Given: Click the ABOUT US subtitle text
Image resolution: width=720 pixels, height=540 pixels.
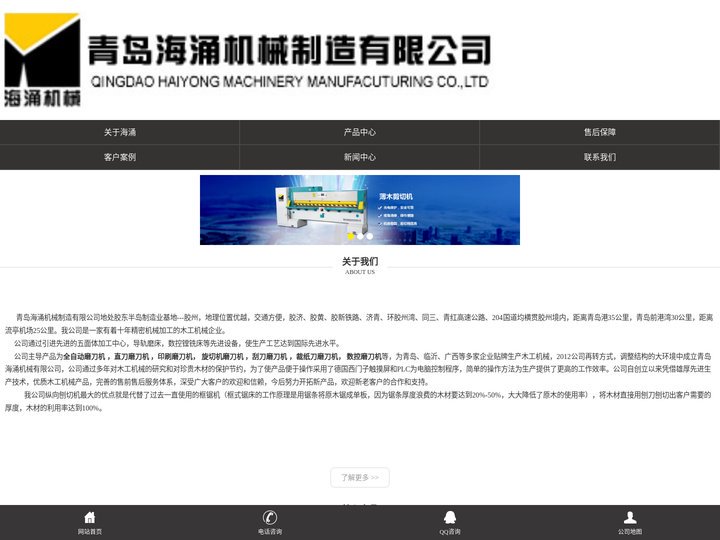Looking at the screenshot, I should click(x=360, y=272).
